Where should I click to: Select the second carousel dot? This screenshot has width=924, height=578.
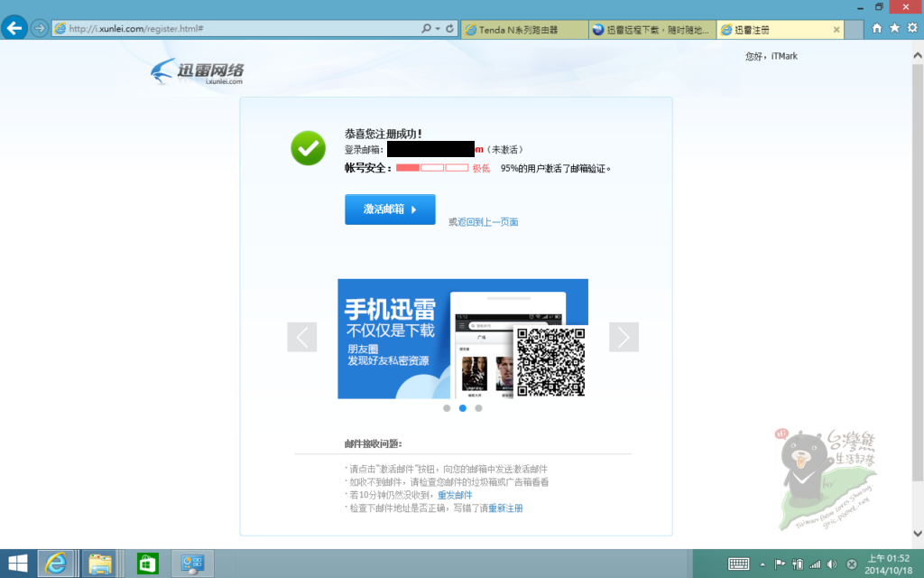463,408
